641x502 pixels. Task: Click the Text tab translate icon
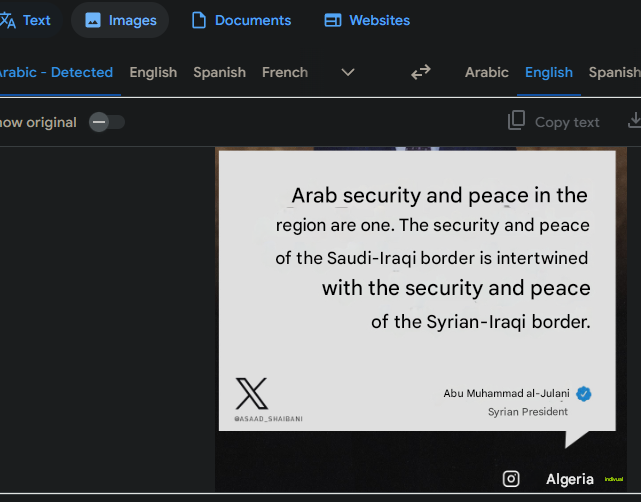point(7,20)
